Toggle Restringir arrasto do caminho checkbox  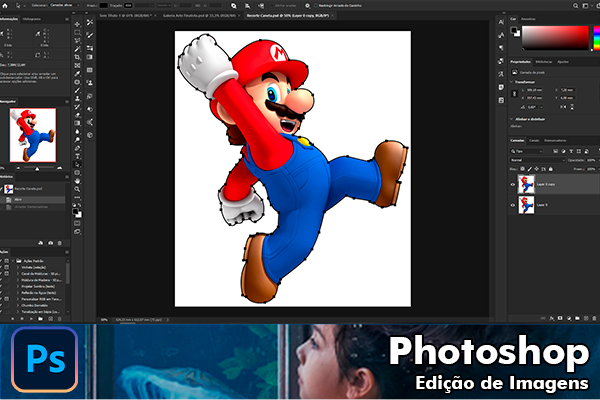coord(316,6)
